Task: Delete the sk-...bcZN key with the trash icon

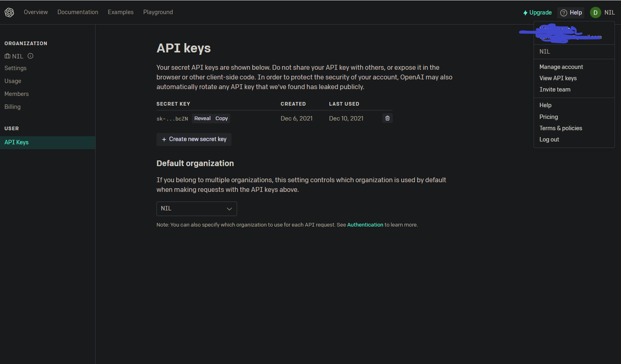Action: click(x=388, y=118)
